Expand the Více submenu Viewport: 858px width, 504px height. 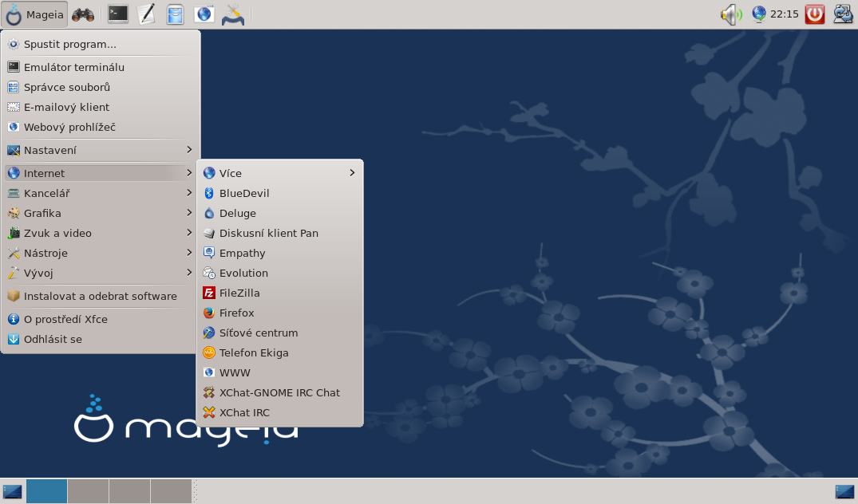[x=279, y=173]
